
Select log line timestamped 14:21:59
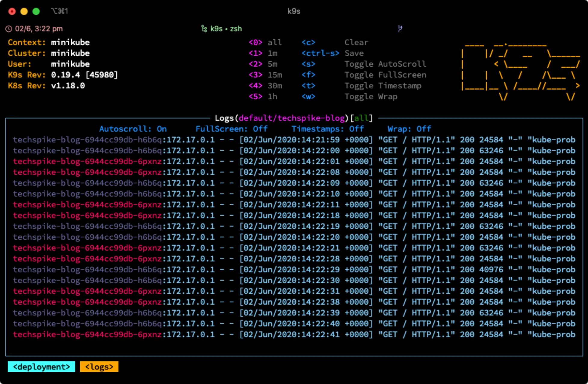point(294,140)
